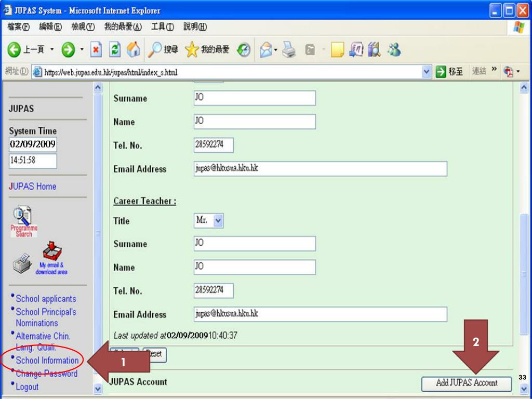
Task: Open JUPAS Home link
Action: pyautogui.click(x=33, y=187)
